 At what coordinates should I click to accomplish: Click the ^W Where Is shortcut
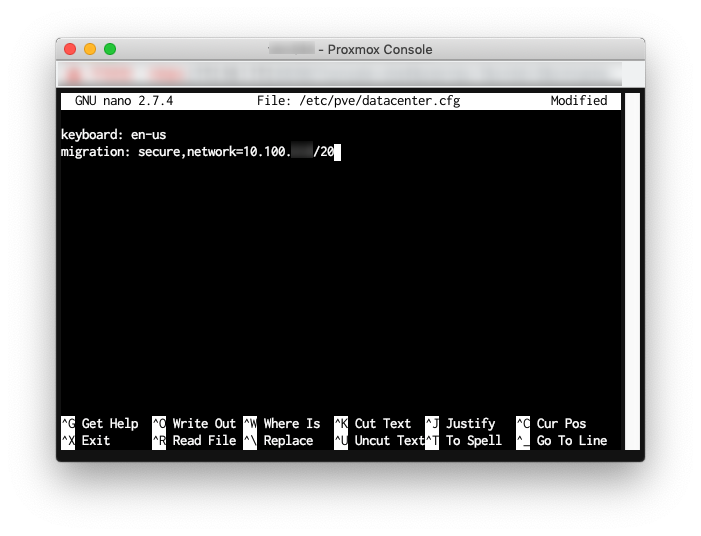click(x=282, y=423)
